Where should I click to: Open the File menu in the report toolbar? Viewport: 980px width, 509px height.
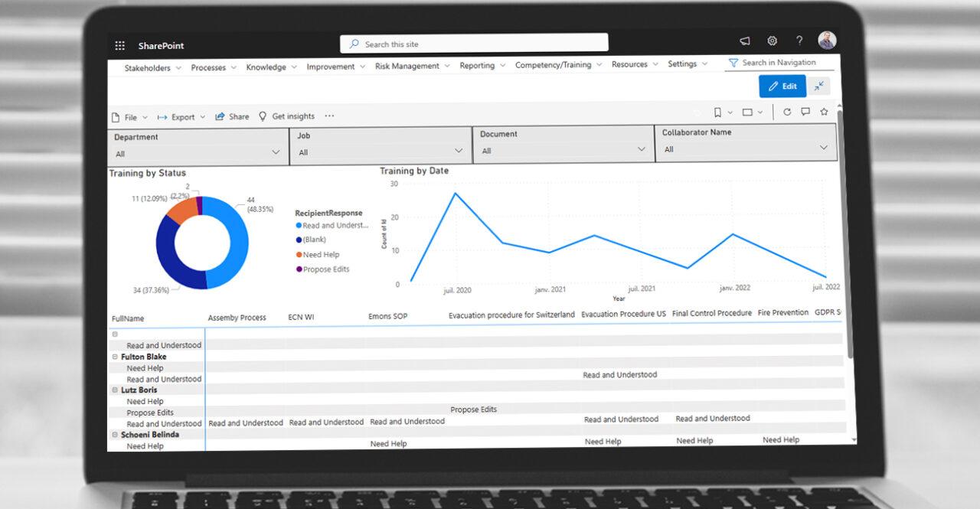point(129,116)
